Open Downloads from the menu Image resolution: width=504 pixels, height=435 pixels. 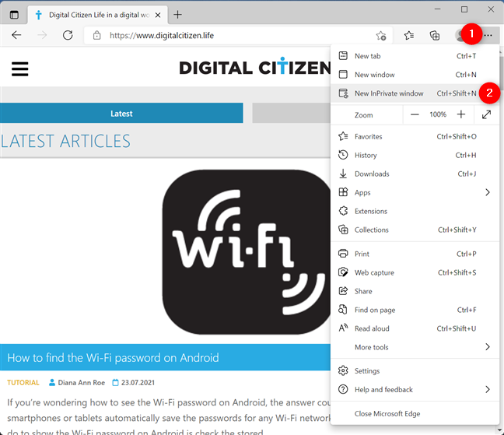(x=415, y=174)
